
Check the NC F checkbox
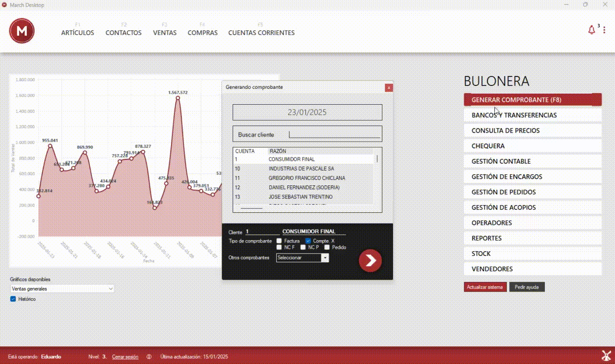point(279,247)
